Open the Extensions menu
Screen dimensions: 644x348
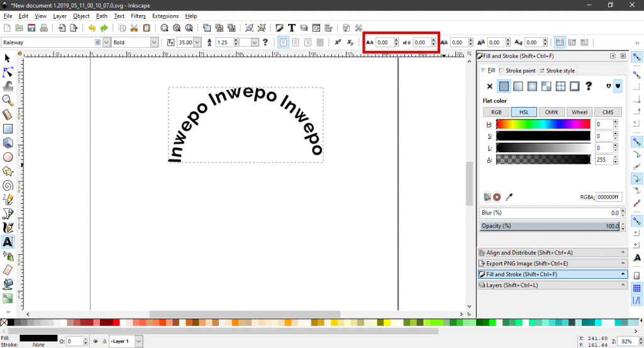165,16
